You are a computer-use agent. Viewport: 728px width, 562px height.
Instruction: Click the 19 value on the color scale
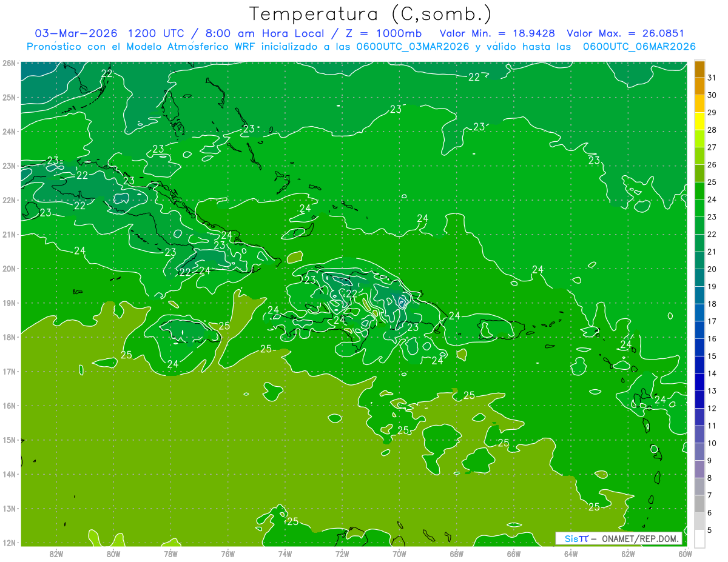[x=712, y=286]
